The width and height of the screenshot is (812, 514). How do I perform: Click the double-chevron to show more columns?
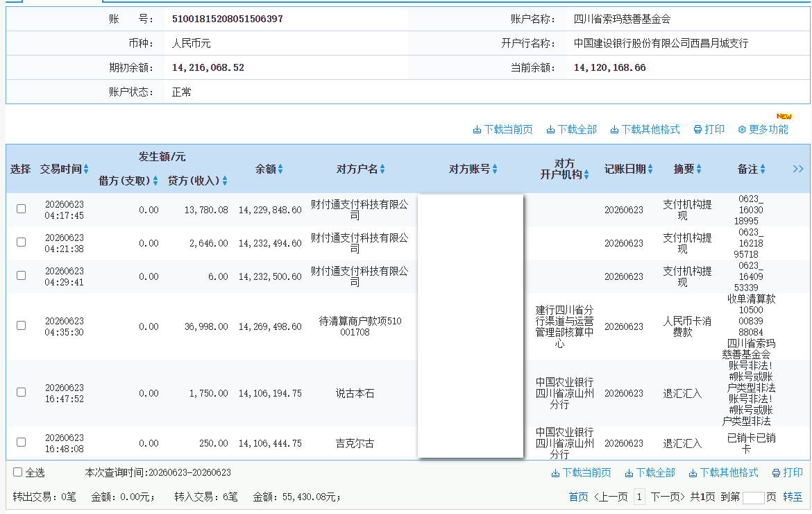[798, 169]
